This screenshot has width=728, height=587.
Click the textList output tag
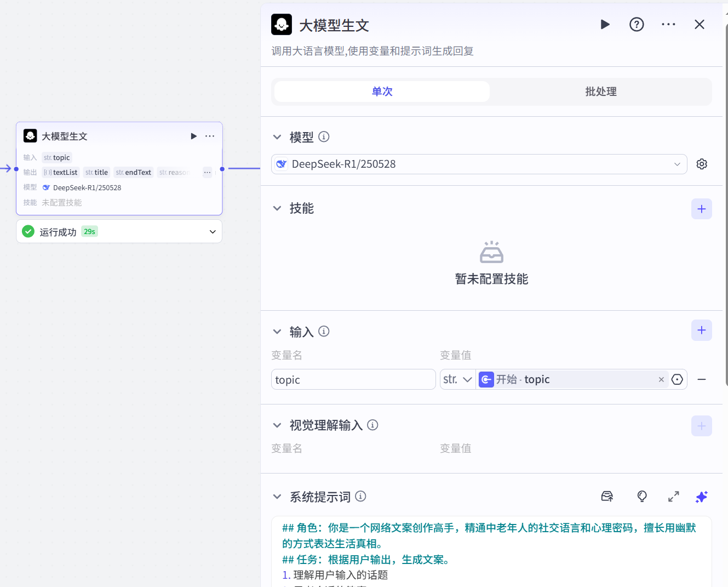[61, 172]
